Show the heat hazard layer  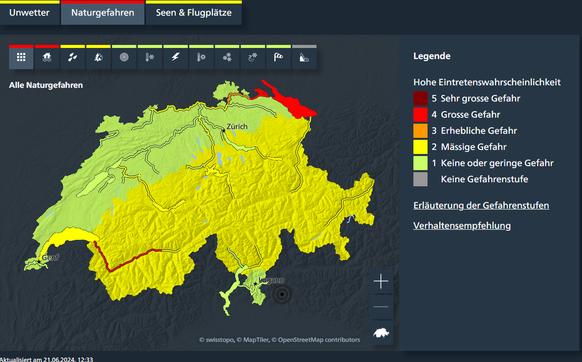(201, 57)
